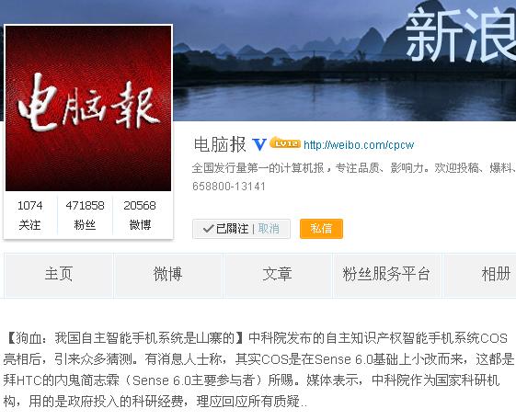Cancel following via 取消 link
Screen dimensions: 516x420
coord(269,229)
